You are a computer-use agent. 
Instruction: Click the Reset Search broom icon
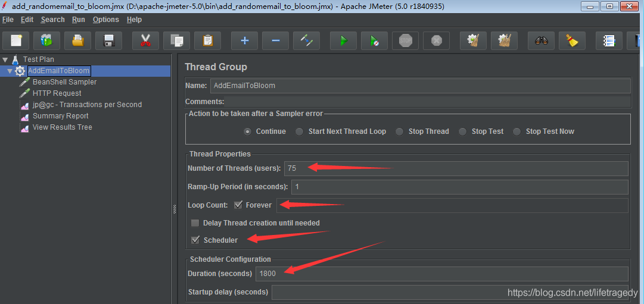point(572,40)
